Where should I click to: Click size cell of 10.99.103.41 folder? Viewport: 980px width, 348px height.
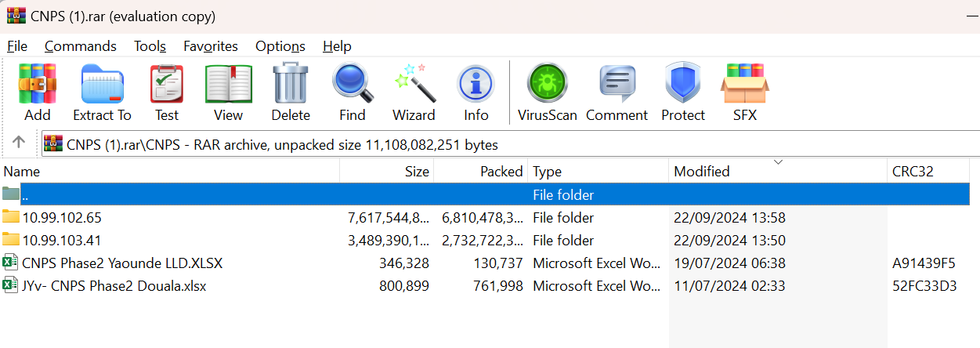pyautogui.click(x=389, y=240)
